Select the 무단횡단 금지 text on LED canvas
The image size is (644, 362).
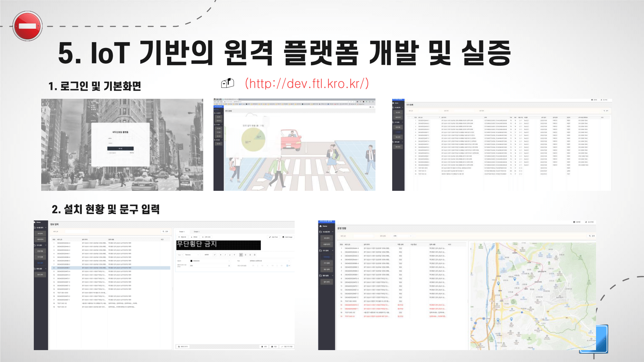(x=197, y=244)
